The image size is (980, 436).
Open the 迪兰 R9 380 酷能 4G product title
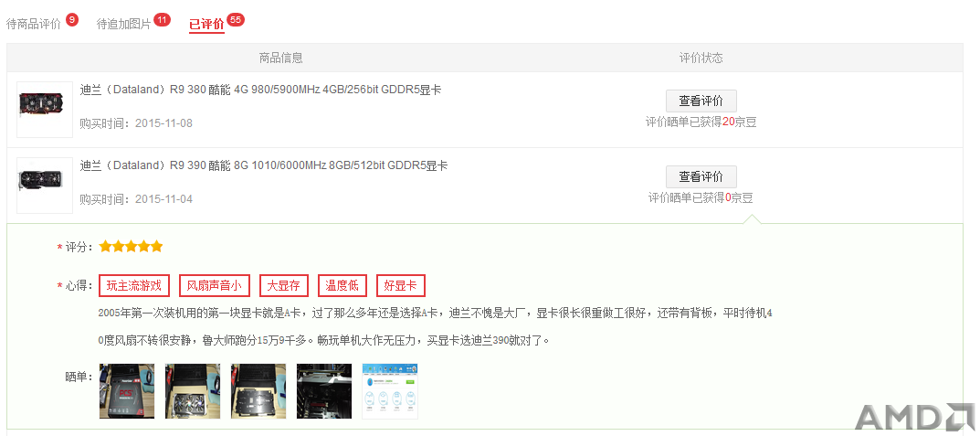pyautogui.click(x=260, y=90)
